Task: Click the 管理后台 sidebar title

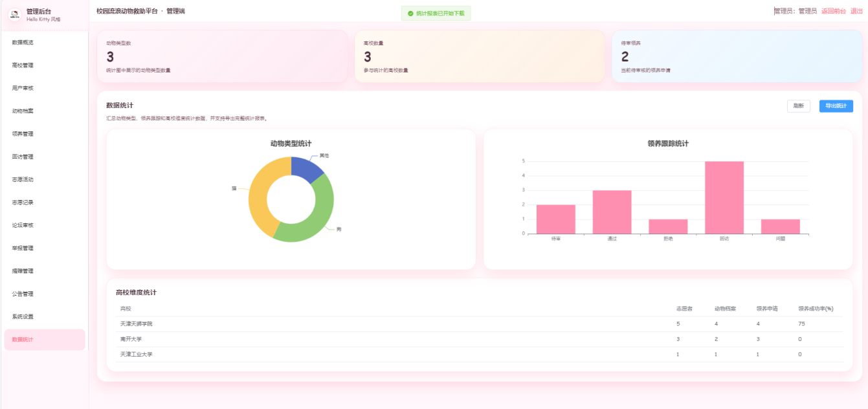Action: [x=38, y=12]
